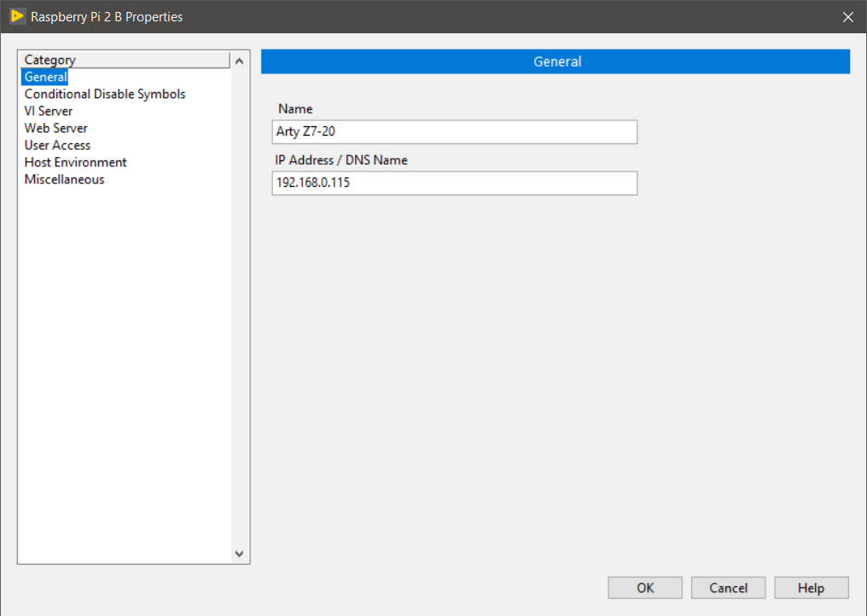This screenshot has height=616, width=867.
Task: Select Host Environment category
Action: click(x=76, y=163)
